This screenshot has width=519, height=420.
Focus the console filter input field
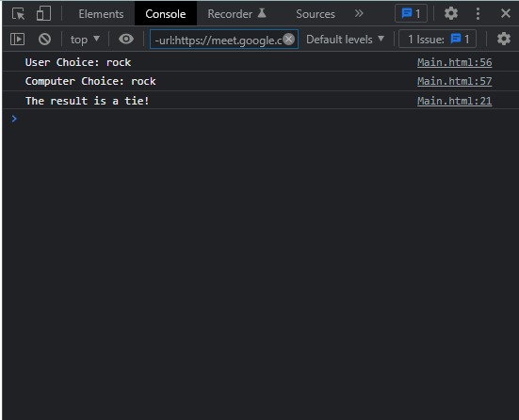(224, 40)
